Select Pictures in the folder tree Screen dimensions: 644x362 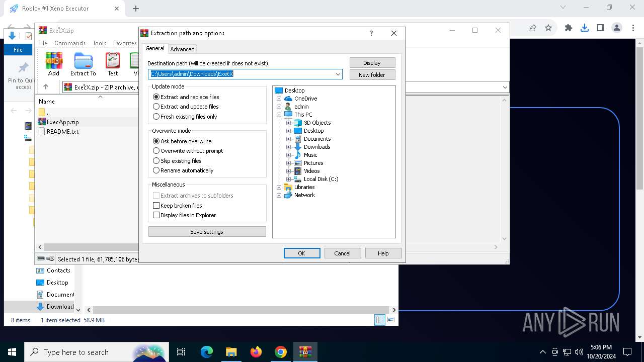point(313,163)
